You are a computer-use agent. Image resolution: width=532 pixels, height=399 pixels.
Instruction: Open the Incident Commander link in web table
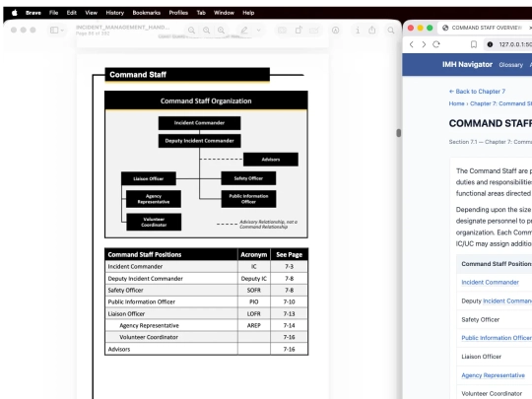click(490, 282)
